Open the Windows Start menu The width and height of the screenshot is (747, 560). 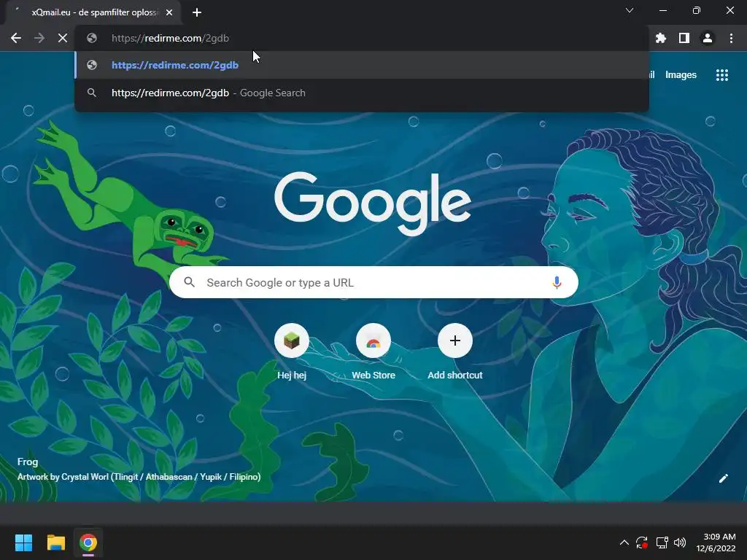(x=23, y=542)
